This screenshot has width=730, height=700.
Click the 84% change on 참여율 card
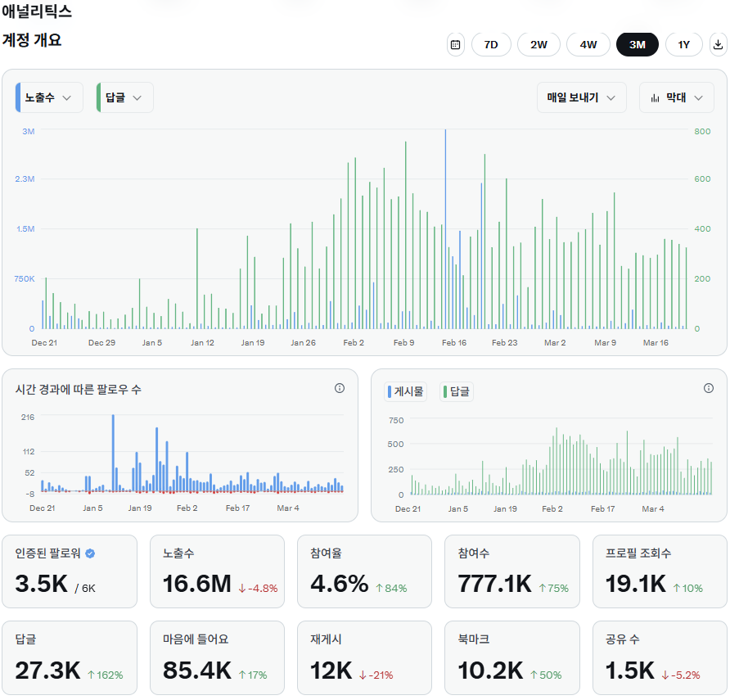391,588
